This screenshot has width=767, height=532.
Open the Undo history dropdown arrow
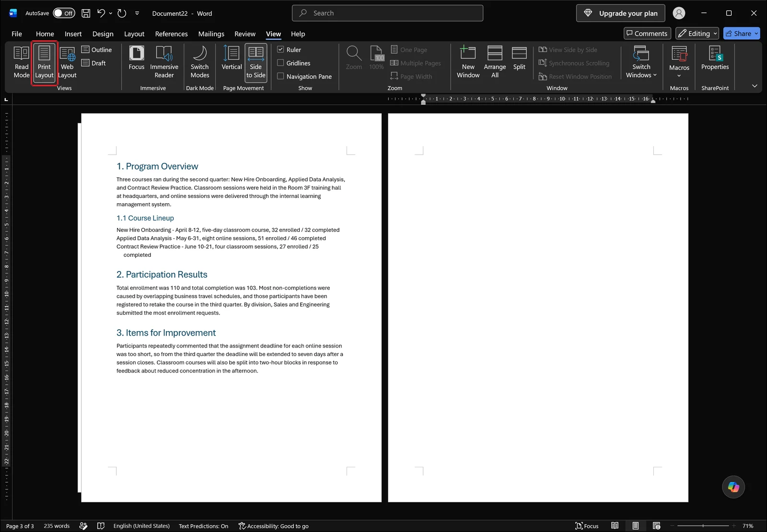pos(111,13)
